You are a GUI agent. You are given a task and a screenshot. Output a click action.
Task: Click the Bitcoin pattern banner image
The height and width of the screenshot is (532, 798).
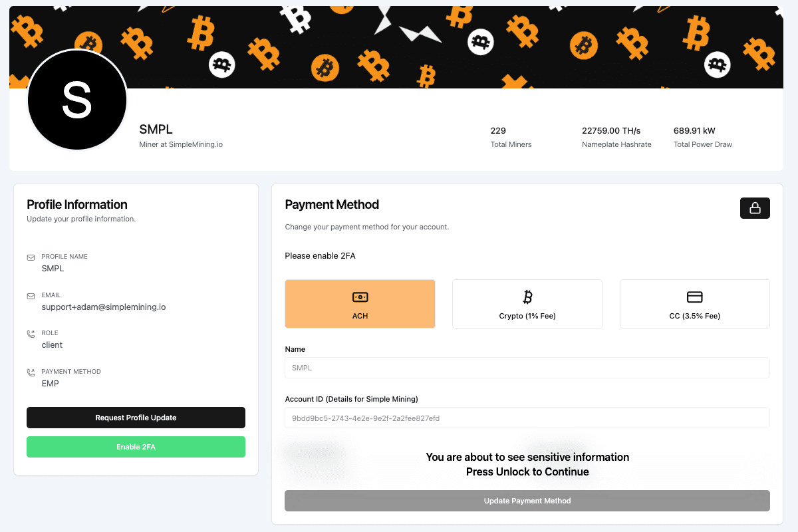[396, 47]
